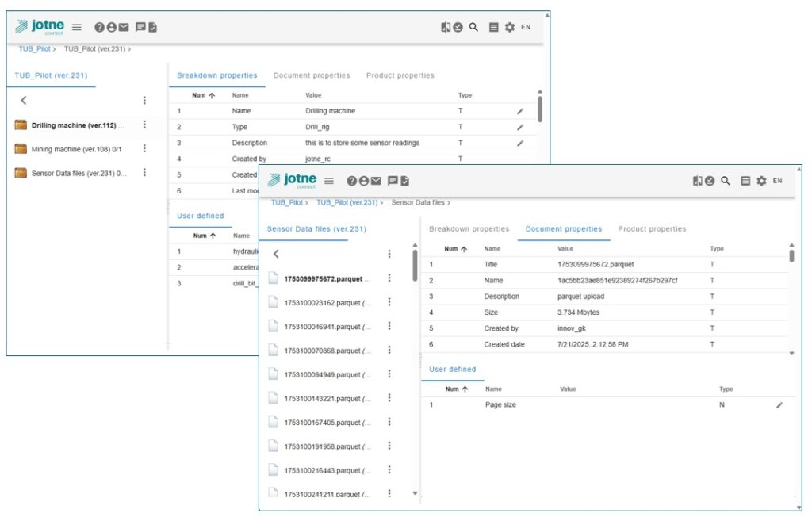Screen dimensions: 812x521
Task: Switch to Product properties tab in front window
Action: click(x=652, y=229)
